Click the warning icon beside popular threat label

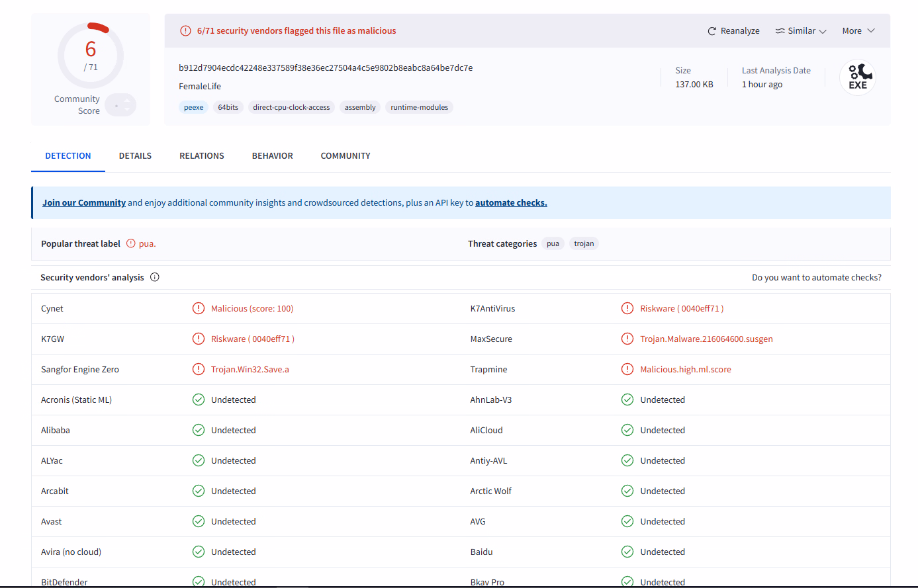pyautogui.click(x=130, y=243)
